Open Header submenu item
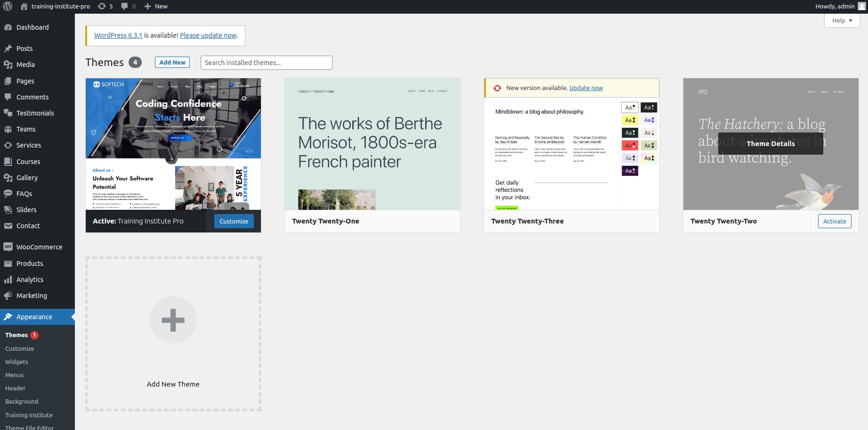The height and width of the screenshot is (430, 868). 16,388
